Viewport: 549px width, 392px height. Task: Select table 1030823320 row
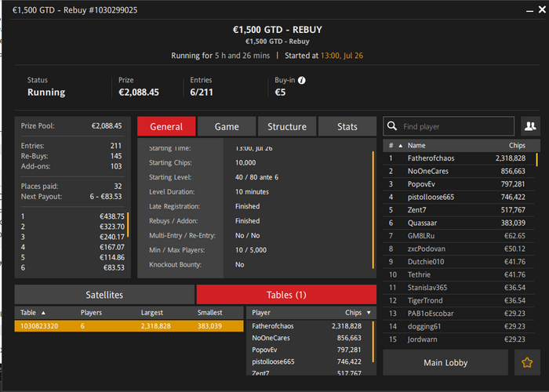pyautogui.click(x=129, y=326)
